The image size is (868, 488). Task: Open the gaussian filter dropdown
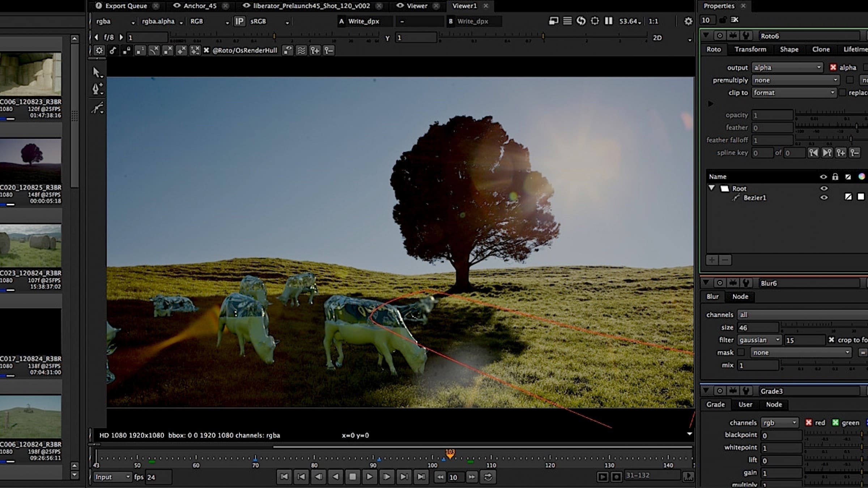(759, 340)
